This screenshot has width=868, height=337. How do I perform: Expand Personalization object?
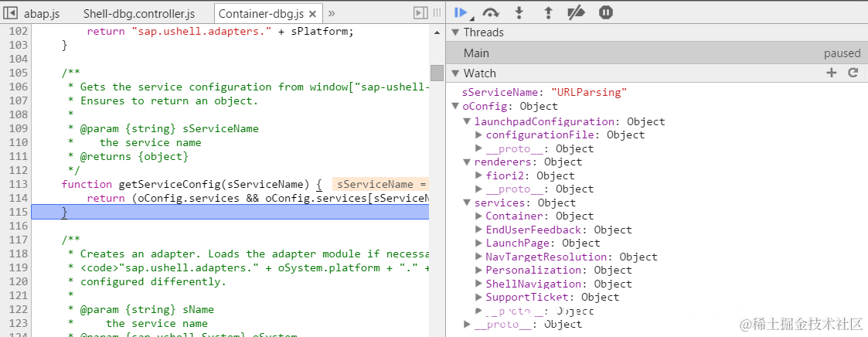pyautogui.click(x=479, y=270)
